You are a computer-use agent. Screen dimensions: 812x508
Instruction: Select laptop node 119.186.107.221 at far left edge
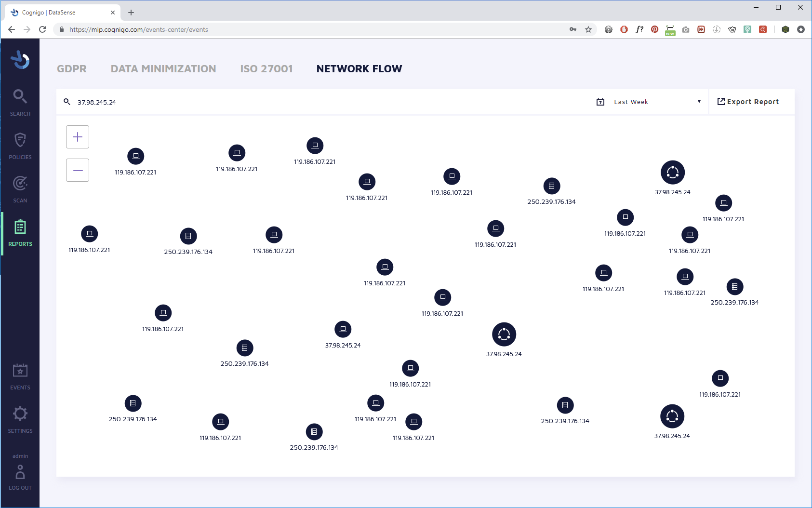(90, 234)
